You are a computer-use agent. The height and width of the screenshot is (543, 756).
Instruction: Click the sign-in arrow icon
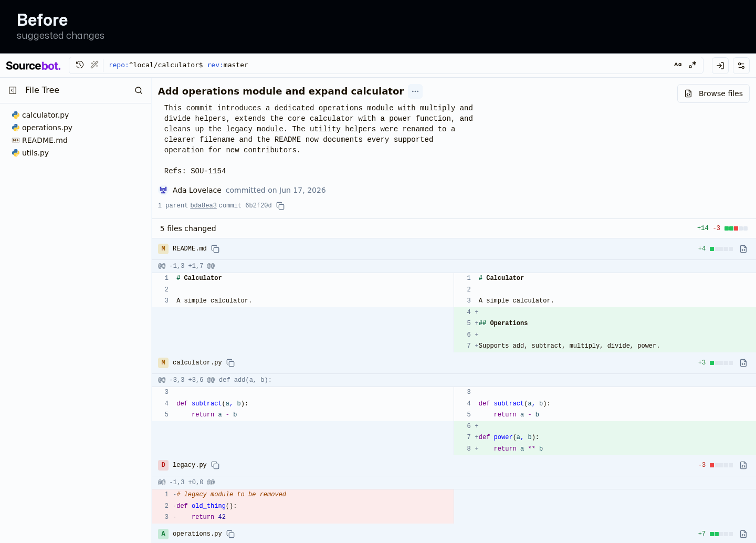720,66
